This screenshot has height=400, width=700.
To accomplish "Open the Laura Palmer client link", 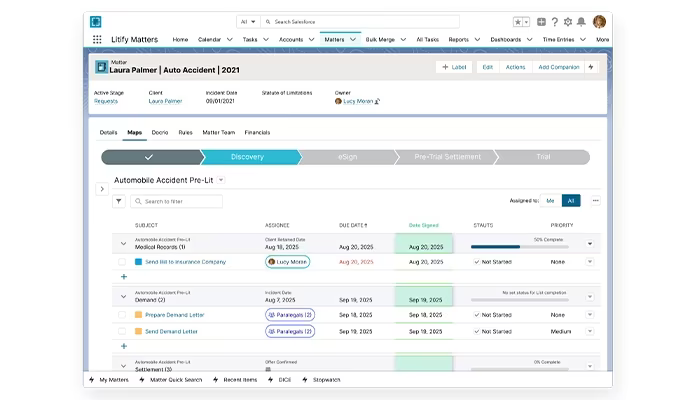I will coord(165,101).
